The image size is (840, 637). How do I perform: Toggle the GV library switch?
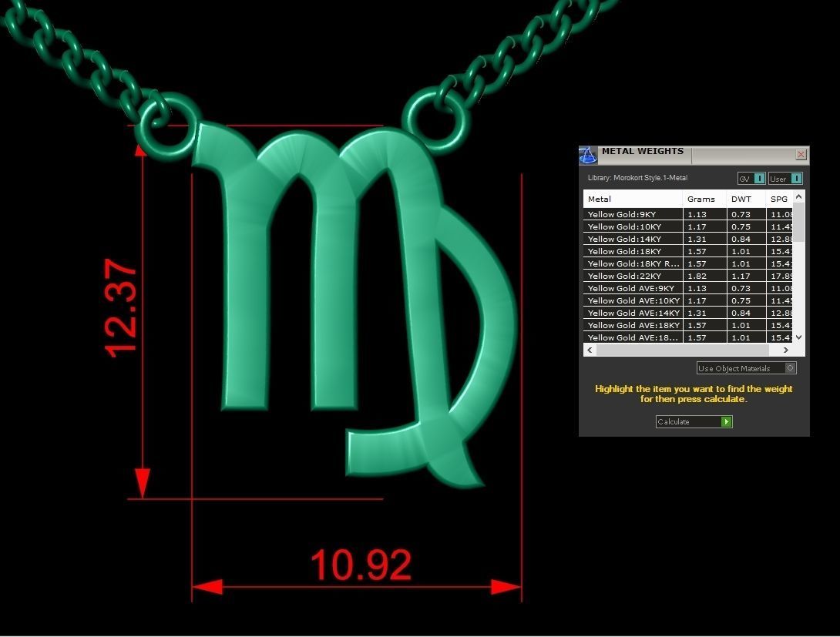click(751, 179)
